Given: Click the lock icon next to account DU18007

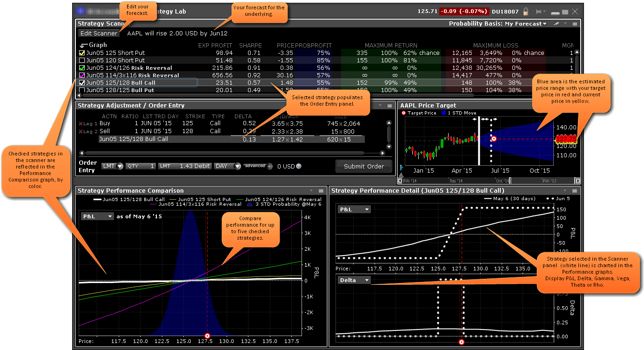Looking at the screenshot, I should click(526, 11).
